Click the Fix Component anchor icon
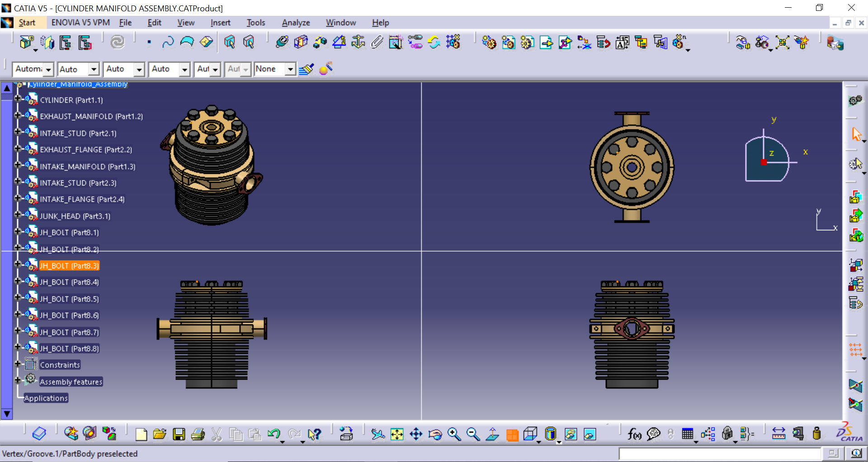Image resolution: width=868 pixels, height=462 pixels. (x=358, y=43)
